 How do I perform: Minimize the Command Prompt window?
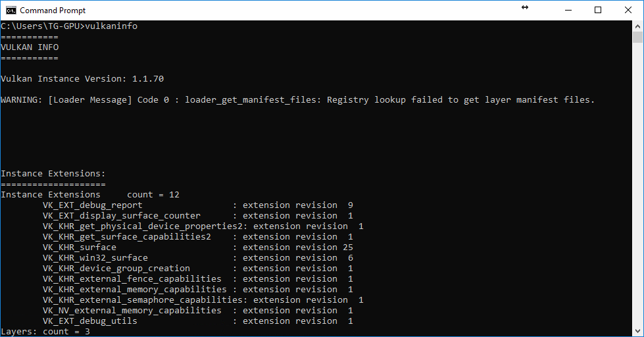568,11
